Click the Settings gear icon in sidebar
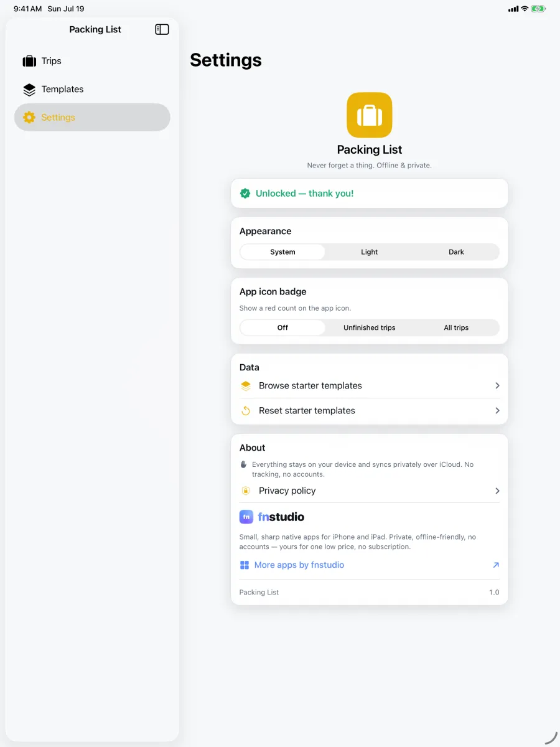 29,118
